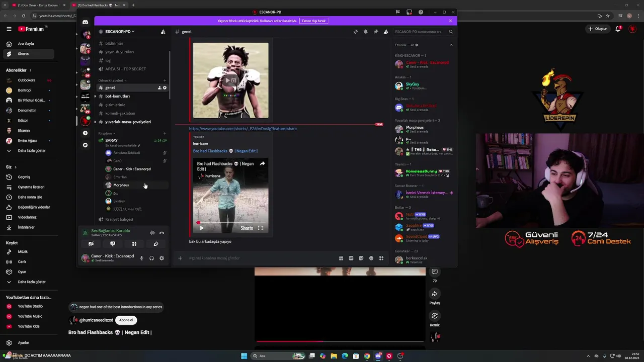
Task: Toggle the member list icon
Action: click(x=386, y=32)
